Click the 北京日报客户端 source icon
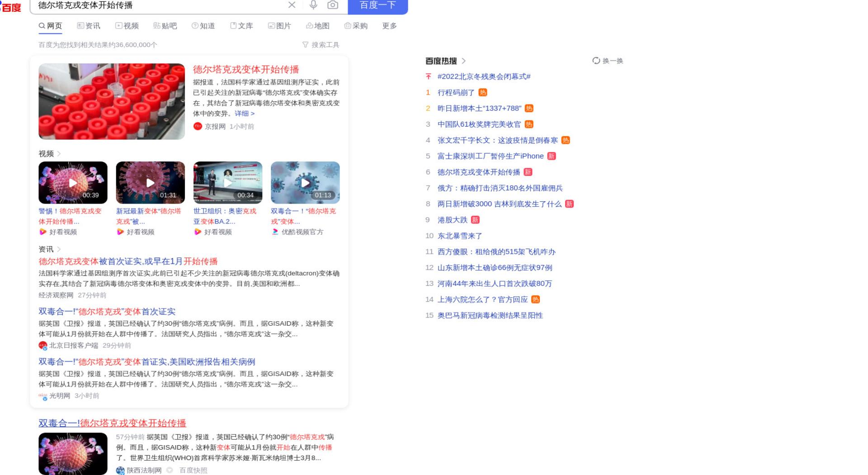 (43, 346)
